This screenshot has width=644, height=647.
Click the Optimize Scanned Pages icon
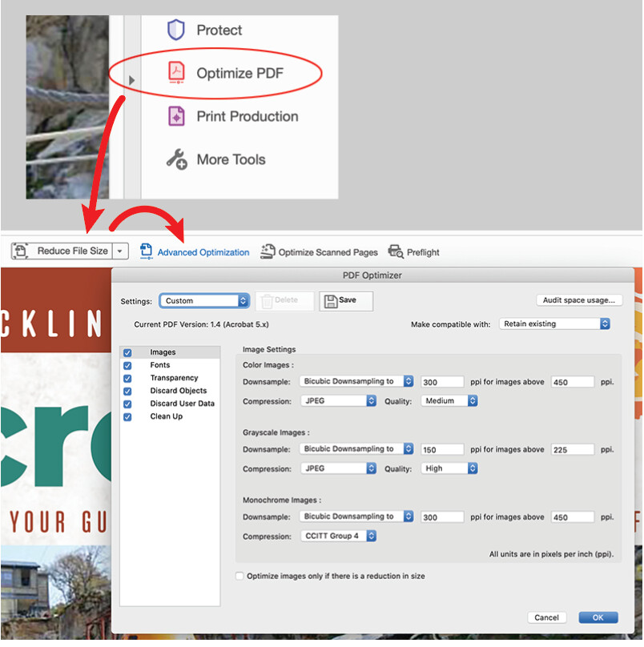(268, 251)
